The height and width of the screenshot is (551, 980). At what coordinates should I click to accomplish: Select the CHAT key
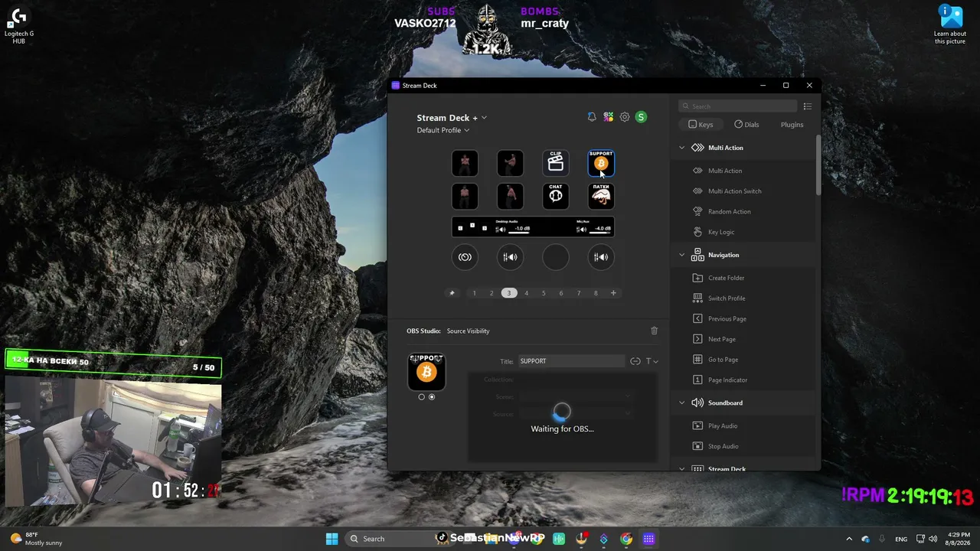coord(556,196)
